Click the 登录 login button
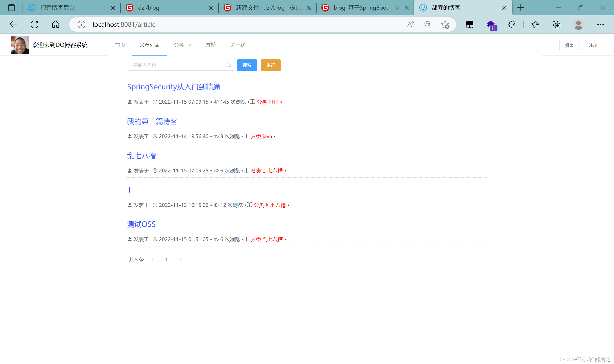 point(569,45)
